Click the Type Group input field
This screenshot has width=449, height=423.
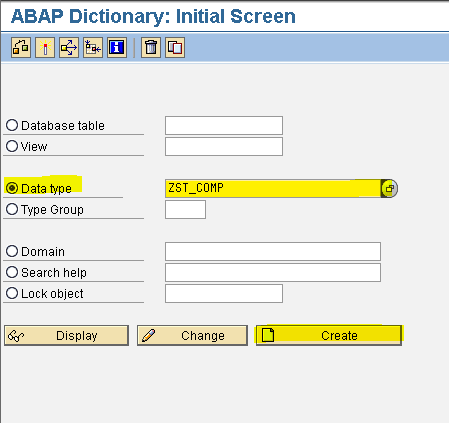[x=185, y=209]
